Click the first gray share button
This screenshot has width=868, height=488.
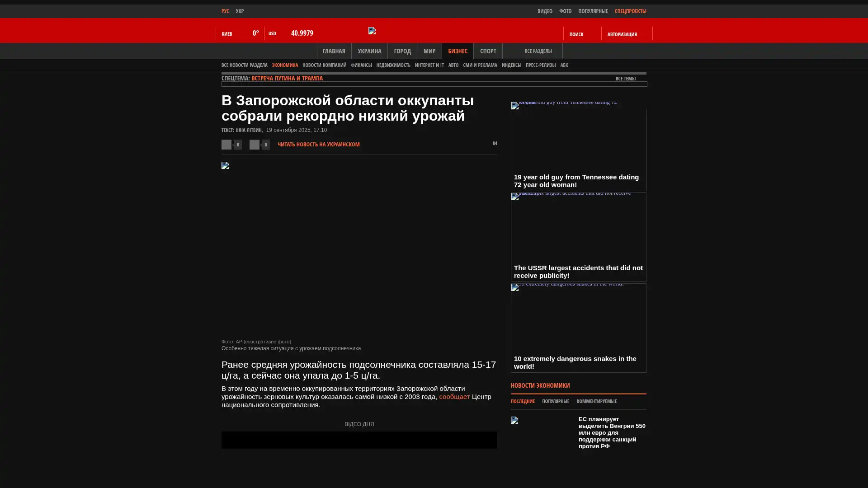coord(226,145)
